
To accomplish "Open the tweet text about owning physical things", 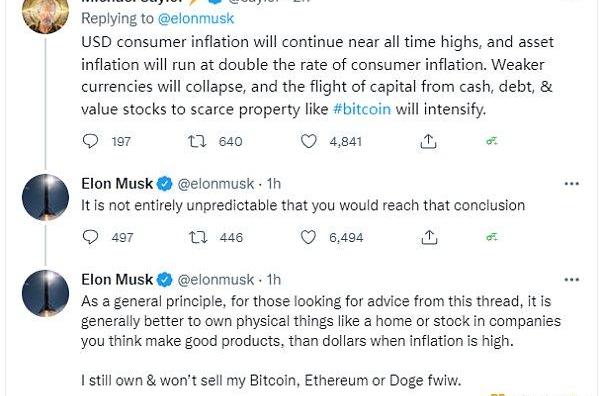I will click(x=321, y=321).
